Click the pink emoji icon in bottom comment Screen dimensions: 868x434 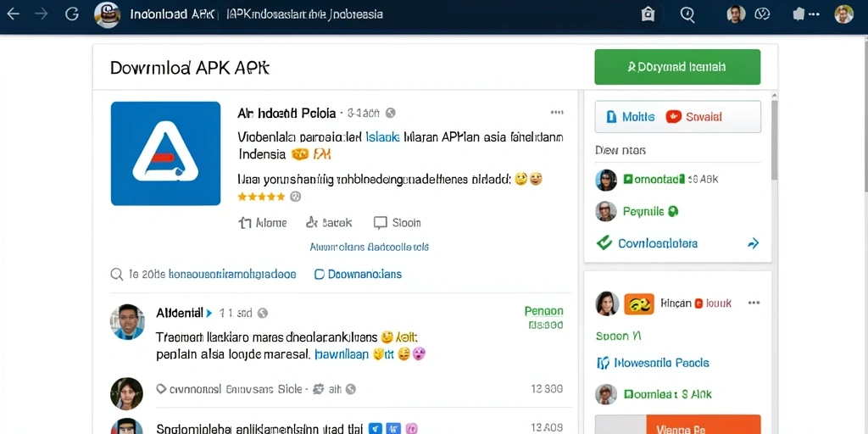coord(411,428)
